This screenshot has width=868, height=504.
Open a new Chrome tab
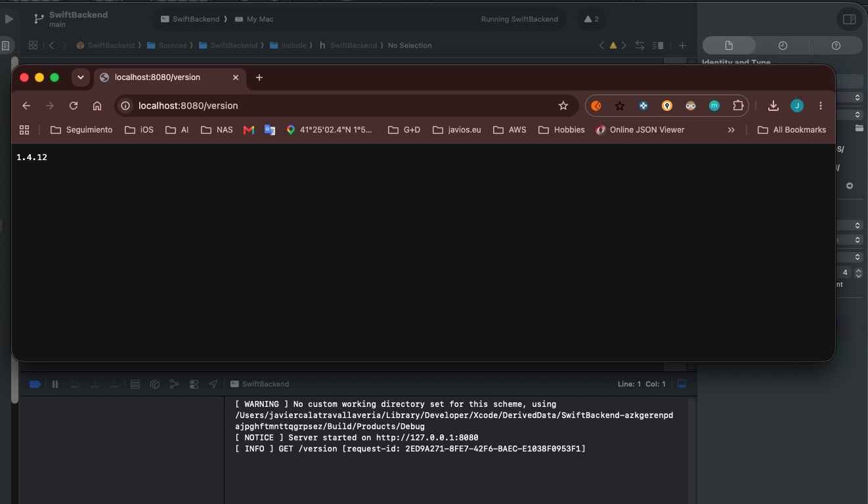tap(259, 77)
